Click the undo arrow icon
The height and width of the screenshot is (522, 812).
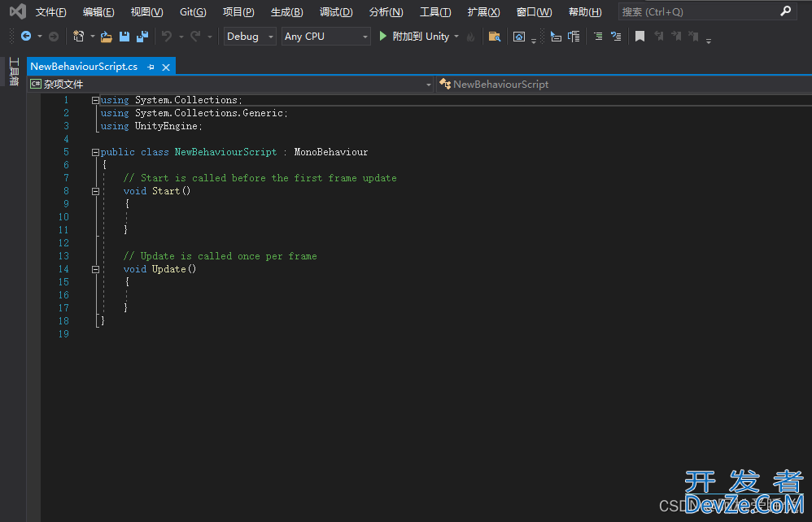tap(167, 37)
